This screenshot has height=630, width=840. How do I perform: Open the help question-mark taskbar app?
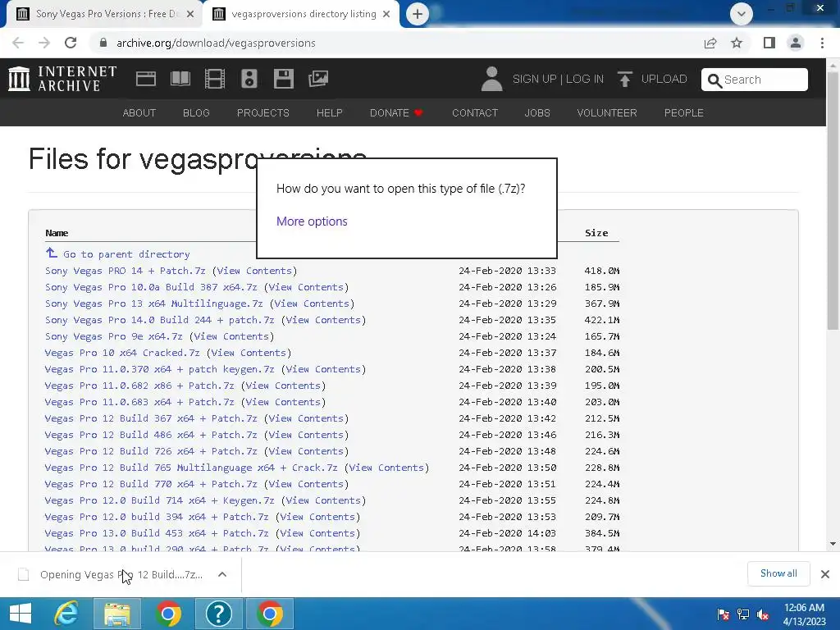[x=218, y=614]
